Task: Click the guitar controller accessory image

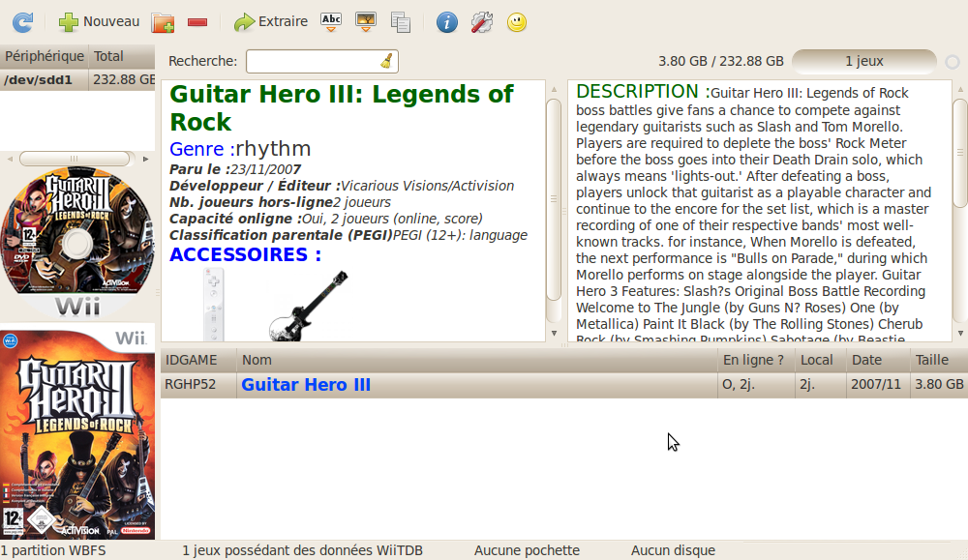Action: pos(308,306)
